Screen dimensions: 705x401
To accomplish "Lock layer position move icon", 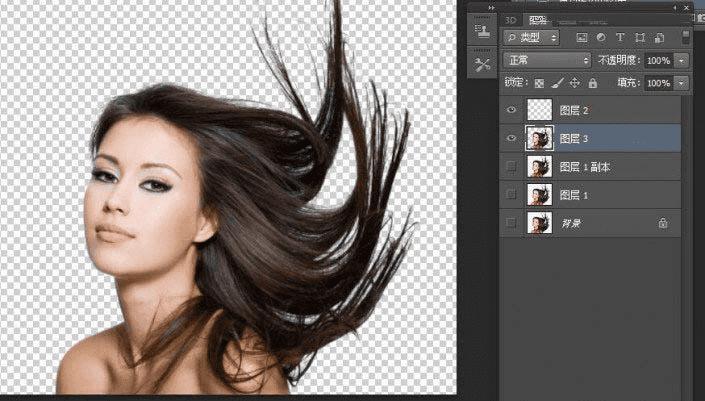I will (x=575, y=83).
